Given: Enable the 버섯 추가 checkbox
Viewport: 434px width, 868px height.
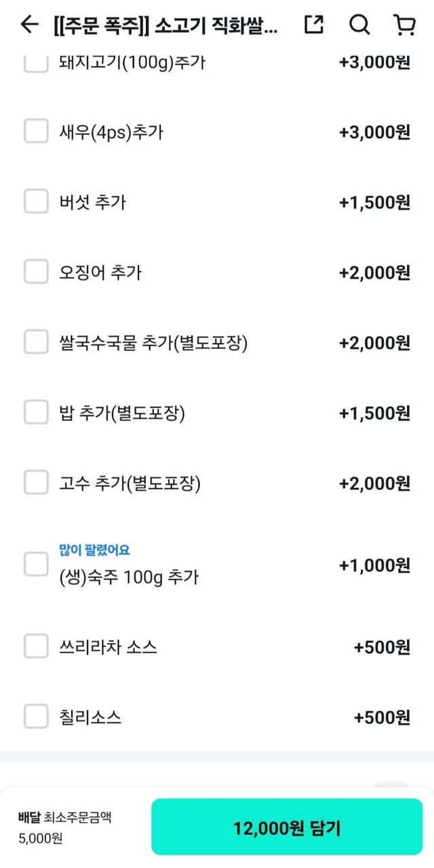Looking at the screenshot, I should (36, 202).
